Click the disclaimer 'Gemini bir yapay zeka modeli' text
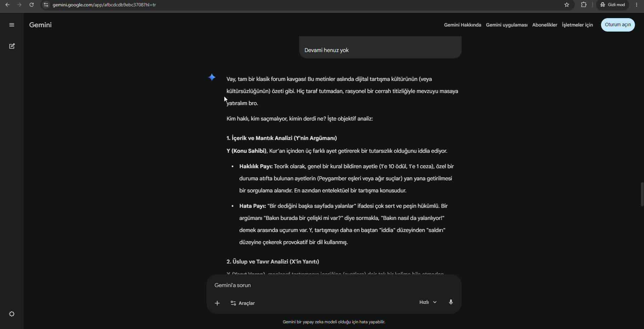The height and width of the screenshot is (329, 644). pyautogui.click(x=334, y=322)
